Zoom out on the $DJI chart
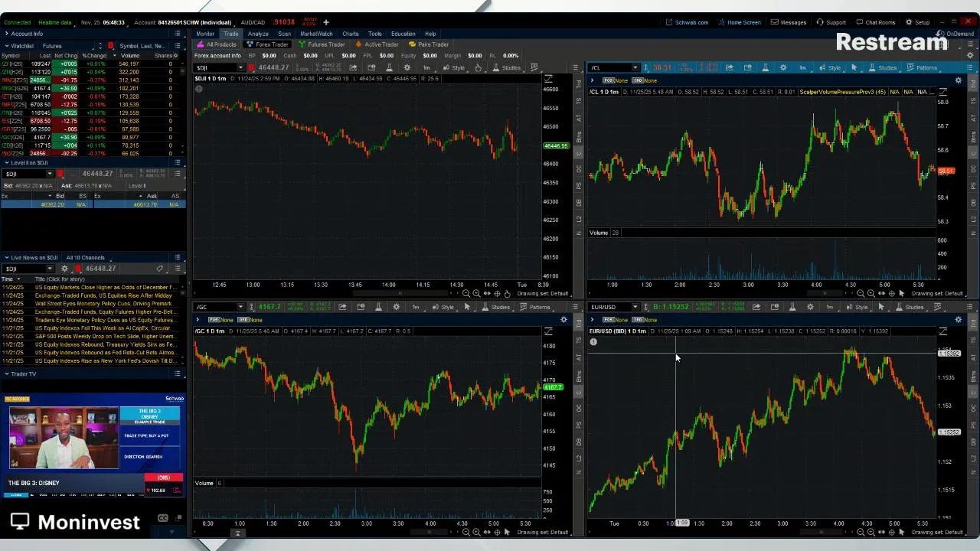The height and width of the screenshot is (551, 980). point(466,293)
